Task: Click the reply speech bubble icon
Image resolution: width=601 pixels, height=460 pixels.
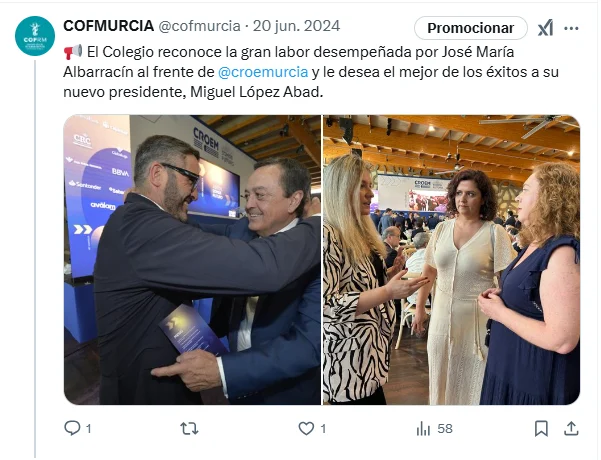Action: pyautogui.click(x=72, y=428)
